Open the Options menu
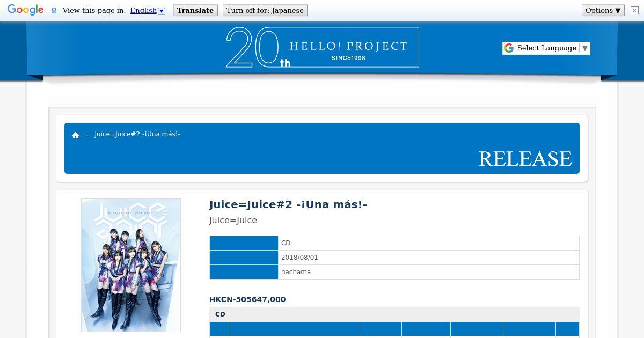 point(603,10)
